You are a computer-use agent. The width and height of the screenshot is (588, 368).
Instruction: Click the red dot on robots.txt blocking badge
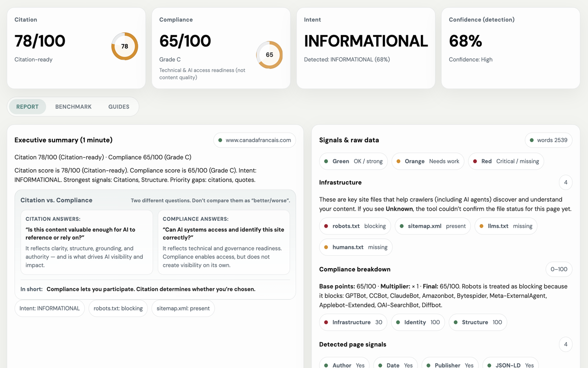[x=327, y=226]
